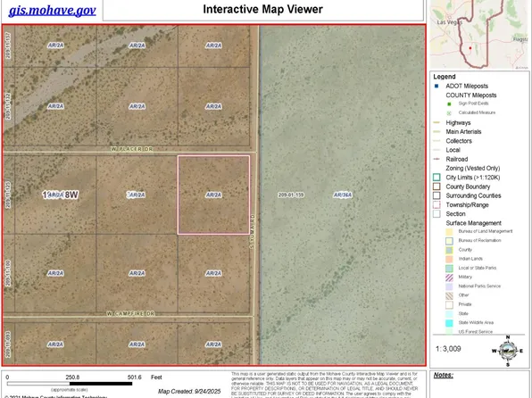Click the parcel number 209-01-159 label
The image size is (532, 398).
click(x=291, y=195)
